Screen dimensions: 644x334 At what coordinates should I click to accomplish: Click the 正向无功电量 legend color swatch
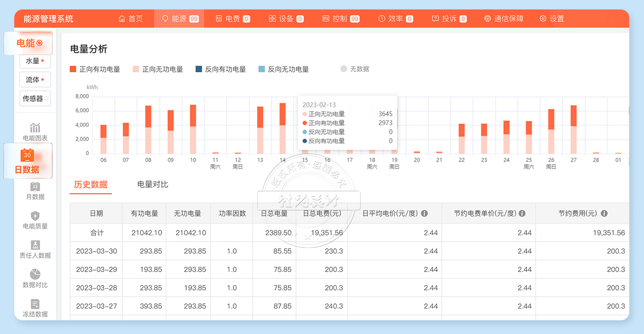coord(136,69)
